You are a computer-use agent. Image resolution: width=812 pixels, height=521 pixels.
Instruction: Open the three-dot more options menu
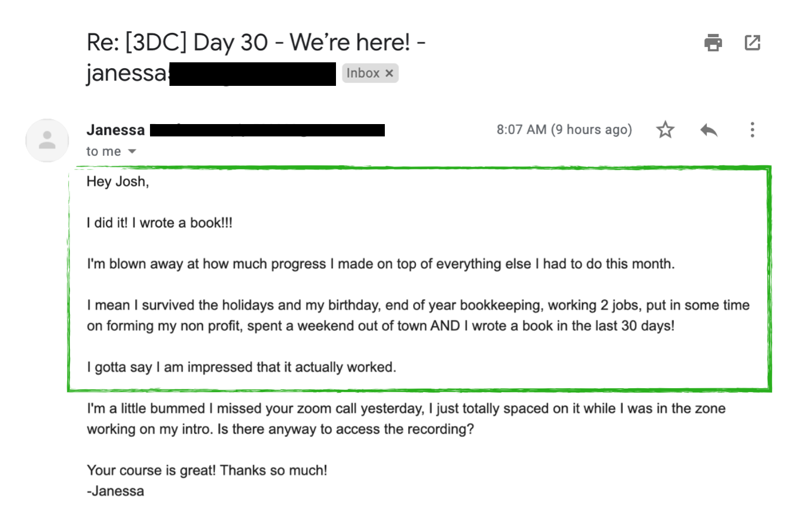(x=752, y=129)
